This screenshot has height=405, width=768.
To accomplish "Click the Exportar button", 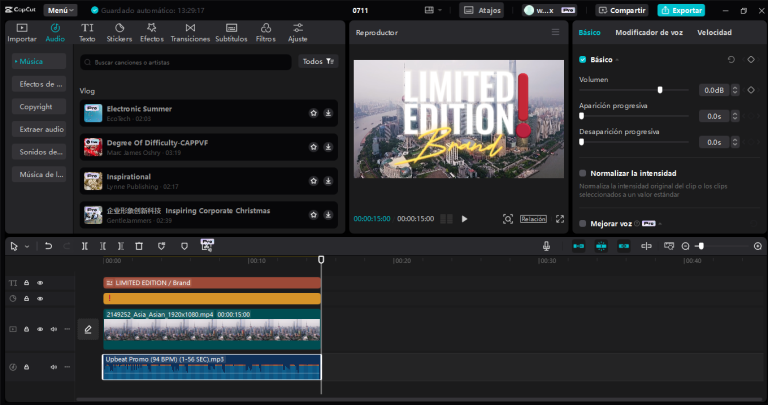I will 681,10.
